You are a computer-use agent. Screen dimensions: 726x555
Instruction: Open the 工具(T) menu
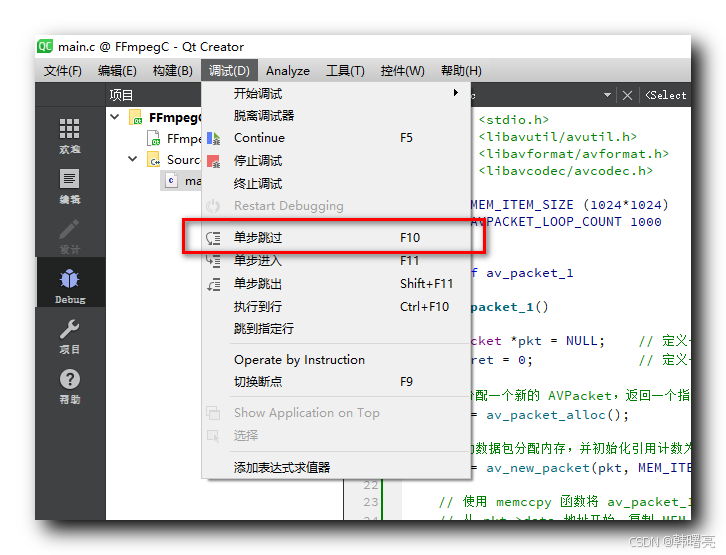tap(345, 71)
